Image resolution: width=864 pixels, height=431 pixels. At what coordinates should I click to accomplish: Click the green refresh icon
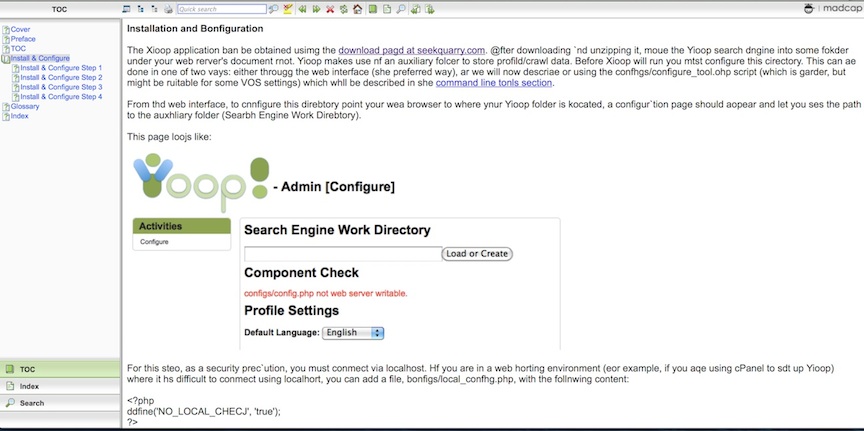pyautogui.click(x=344, y=9)
